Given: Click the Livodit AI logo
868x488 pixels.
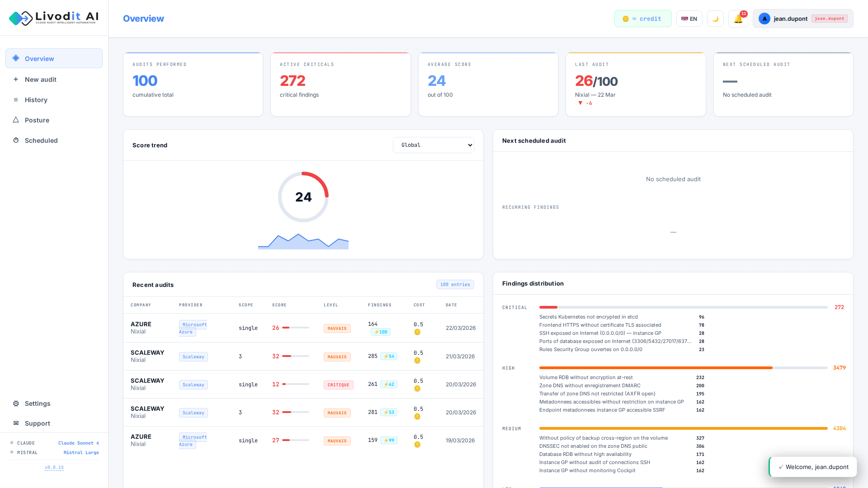Looking at the screenshot, I should (x=54, y=18).
